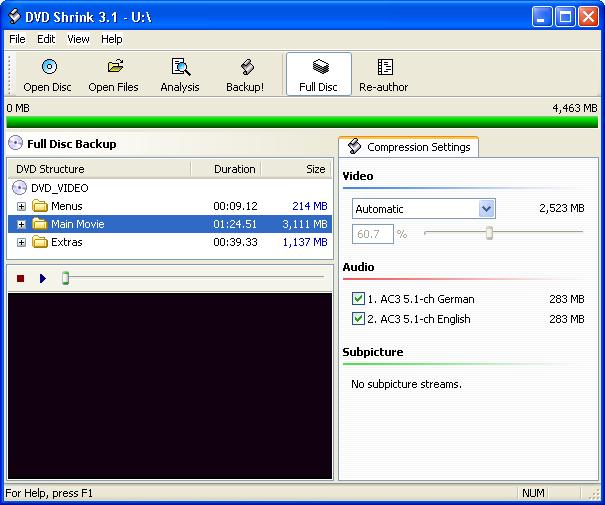Click the Menus folder icon
This screenshot has width=605, height=505.
click(40, 206)
